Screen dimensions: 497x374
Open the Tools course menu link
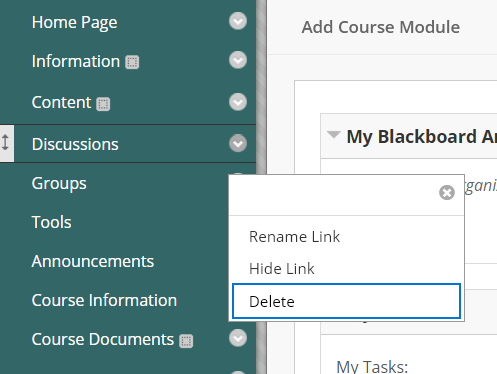tap(51, 222)
